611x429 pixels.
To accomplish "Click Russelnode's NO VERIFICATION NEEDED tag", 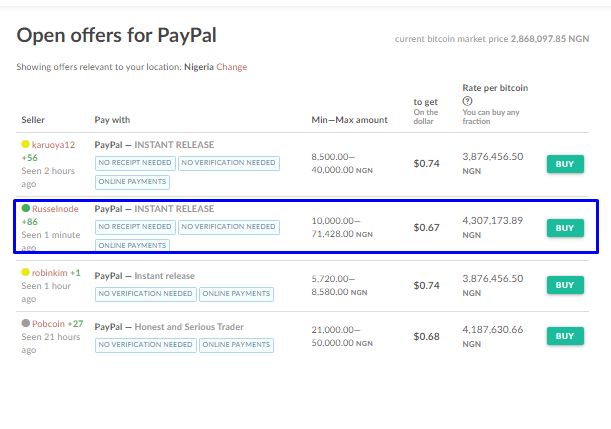I will pyautogui.click(x=228, y=227).
